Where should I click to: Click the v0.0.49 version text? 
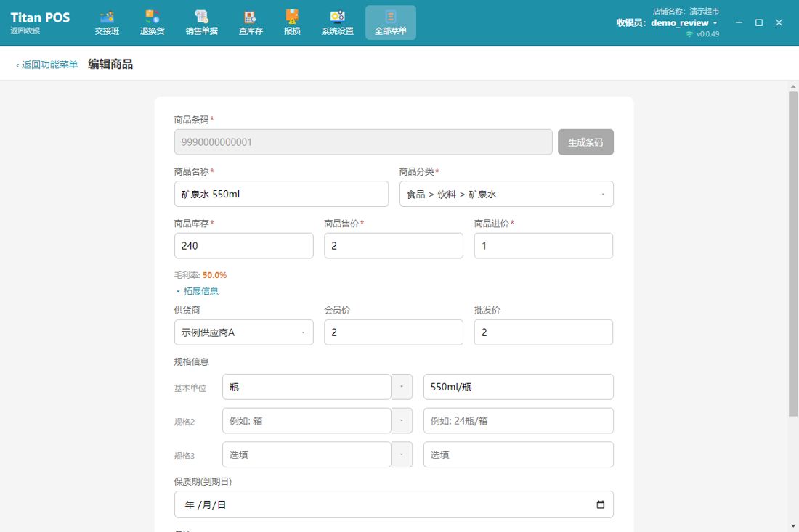pos(707,34)
